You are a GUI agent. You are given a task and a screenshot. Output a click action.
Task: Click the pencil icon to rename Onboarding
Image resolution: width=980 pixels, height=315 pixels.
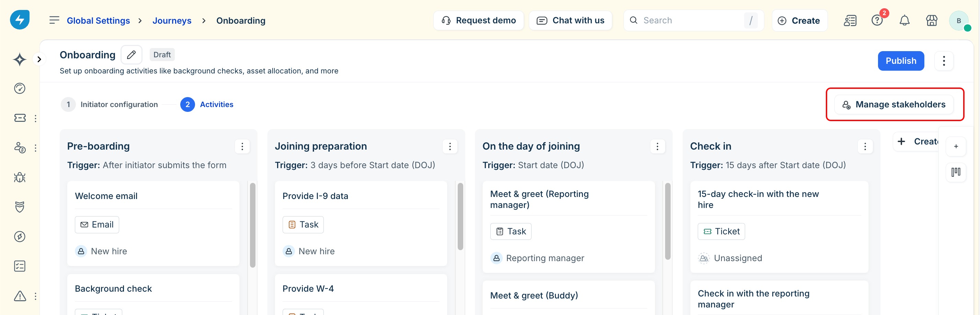coord(131,55)
